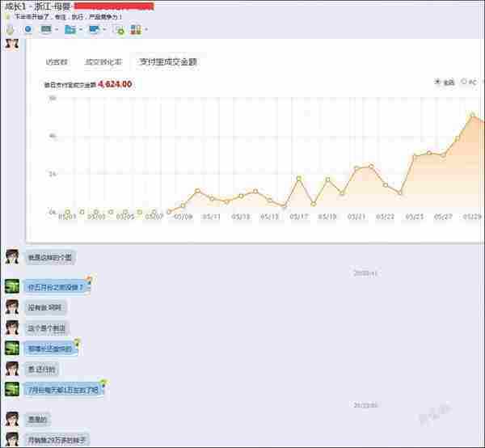
Task: Click the round blue video call icon
Action: (28, 30)
